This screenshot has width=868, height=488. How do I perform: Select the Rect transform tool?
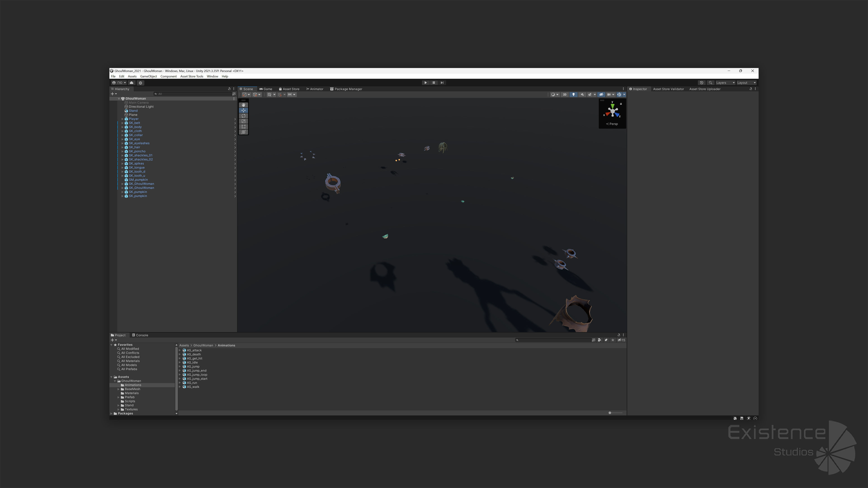(243, 127)
